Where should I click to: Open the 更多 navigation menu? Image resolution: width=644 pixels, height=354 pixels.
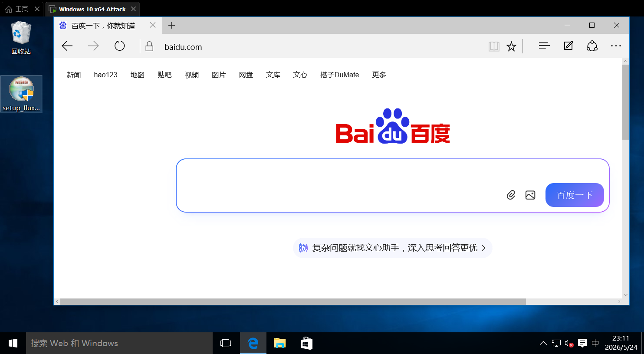(x=379, y=75)
